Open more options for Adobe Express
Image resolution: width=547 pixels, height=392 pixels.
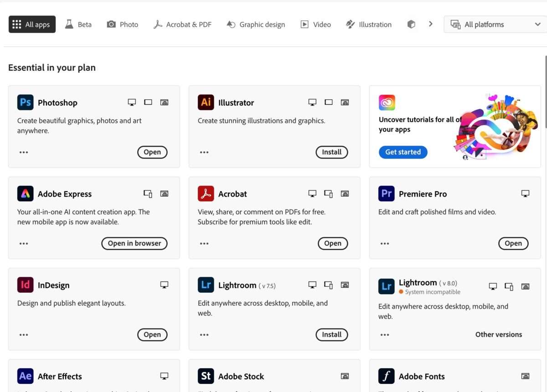(24, 244)
